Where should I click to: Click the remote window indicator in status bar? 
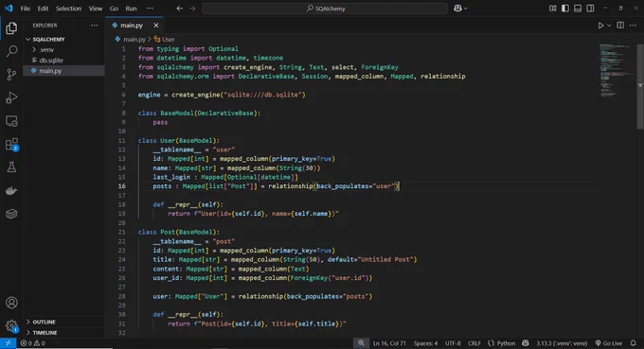(8, 343)
